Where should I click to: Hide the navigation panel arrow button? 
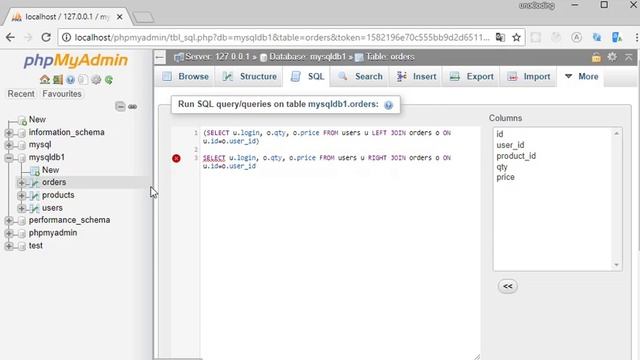(160, 57)
